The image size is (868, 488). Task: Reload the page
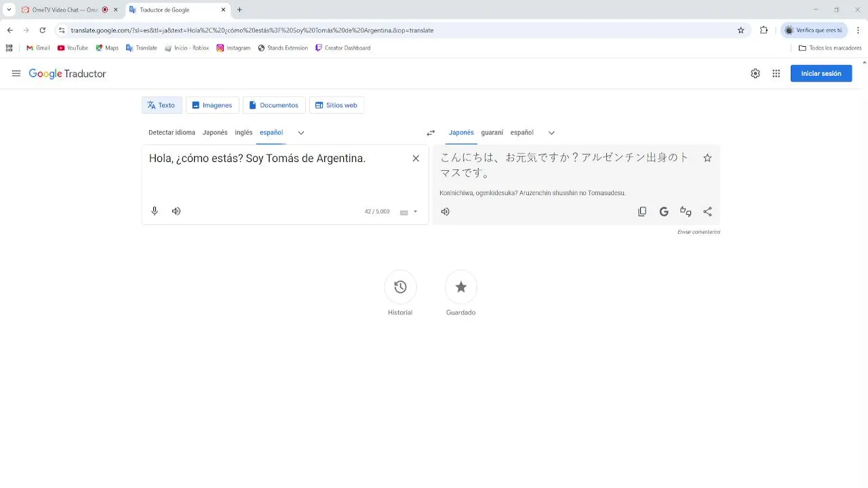(42, 30)
